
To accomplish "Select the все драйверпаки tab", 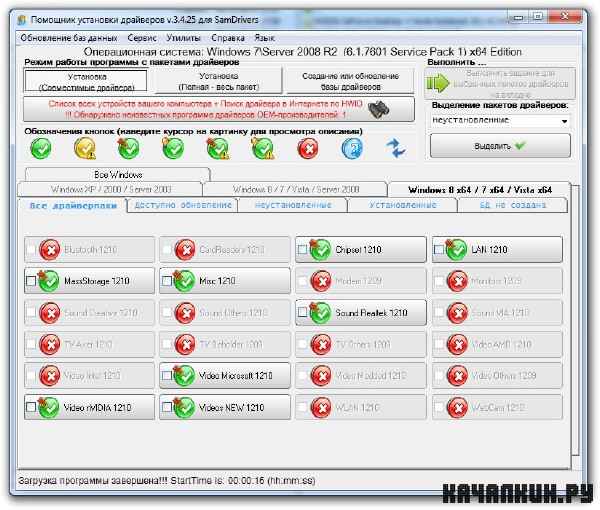I will coord(73,205).
